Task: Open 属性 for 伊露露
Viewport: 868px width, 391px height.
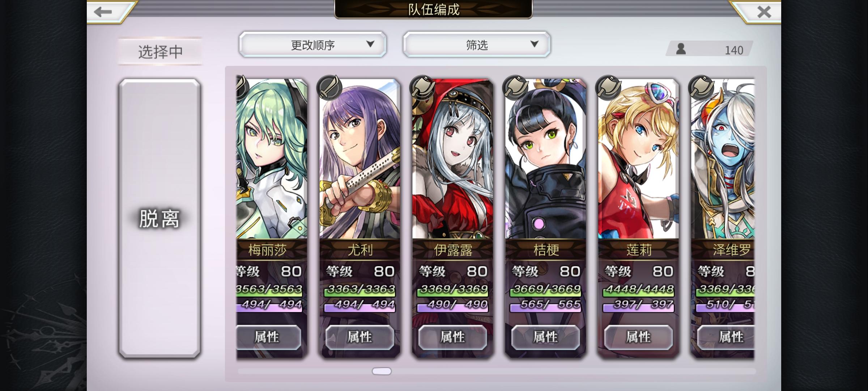Action: pyautogui.click(x=452, y=337)
